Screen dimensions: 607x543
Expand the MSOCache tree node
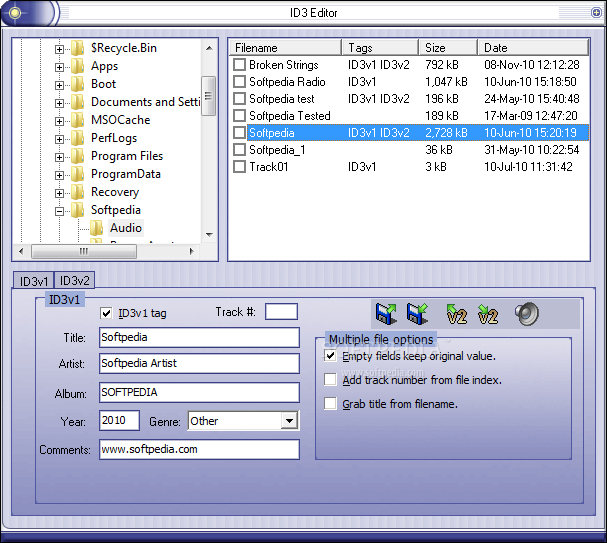pos(59,121)
